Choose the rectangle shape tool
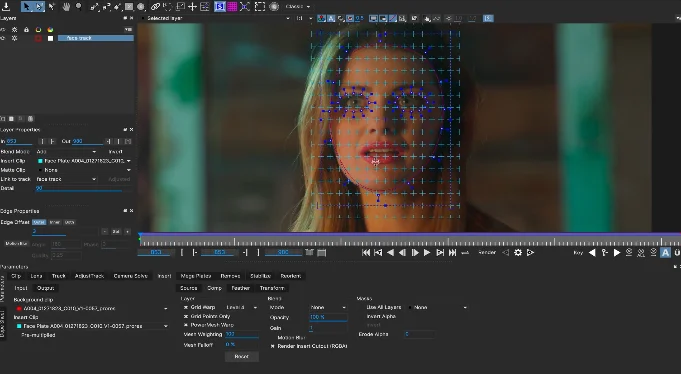681x374 pixels. click(129, 7)
